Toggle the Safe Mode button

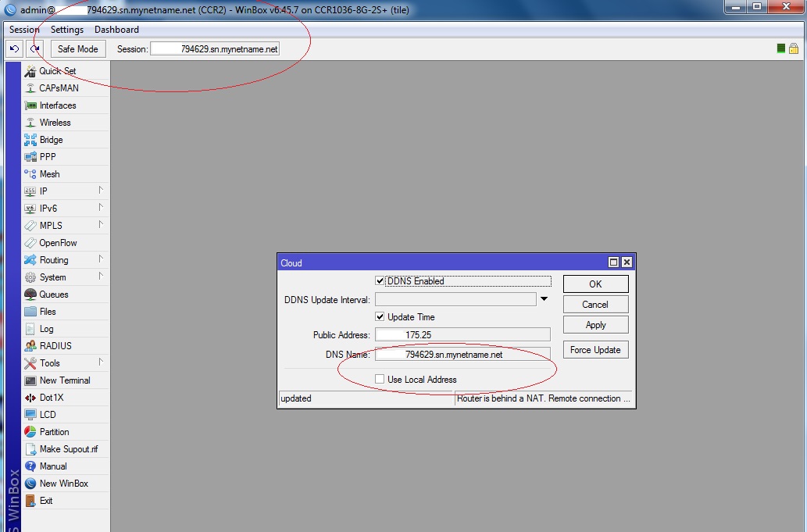click(78, 49)
